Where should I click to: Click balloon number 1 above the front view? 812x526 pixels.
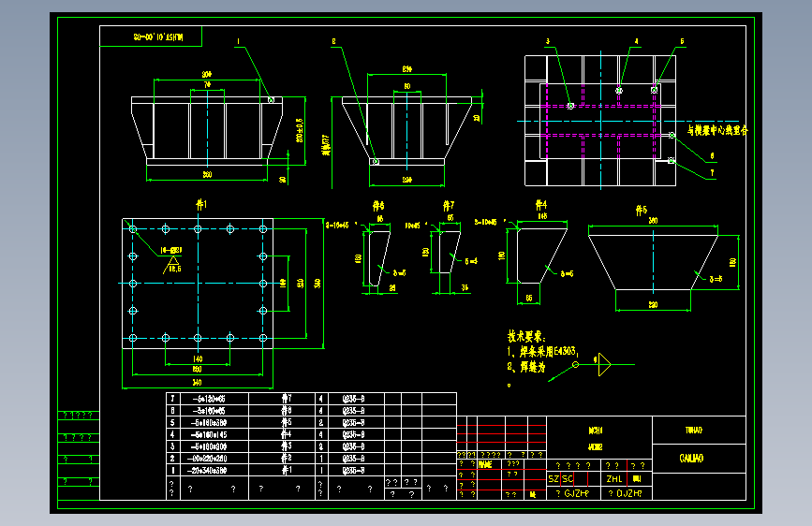[x=238, y=41]
